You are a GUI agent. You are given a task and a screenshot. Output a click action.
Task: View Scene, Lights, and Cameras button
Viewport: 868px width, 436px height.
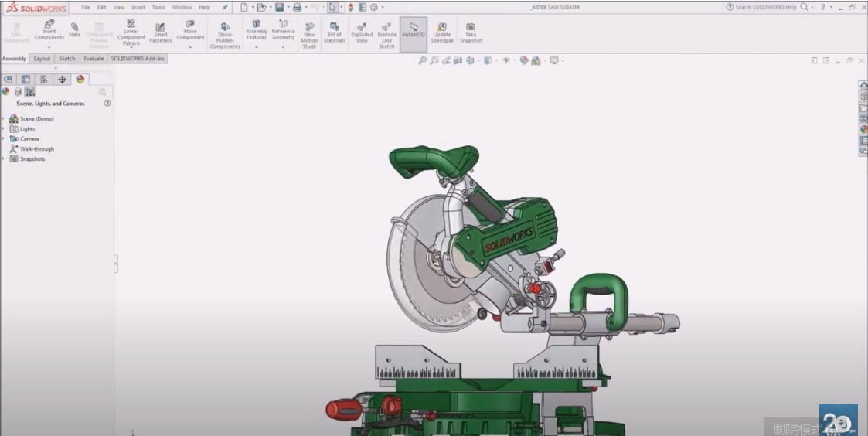pos(30,92)
